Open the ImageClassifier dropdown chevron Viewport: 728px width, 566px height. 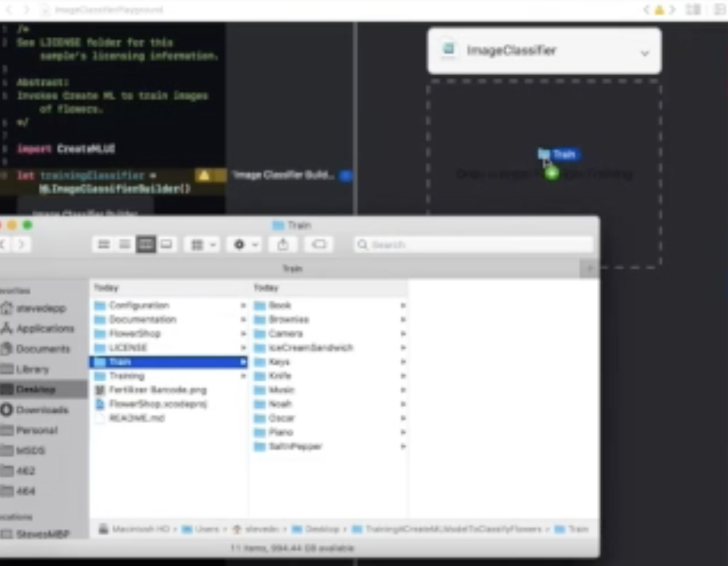tap(644, 53)
